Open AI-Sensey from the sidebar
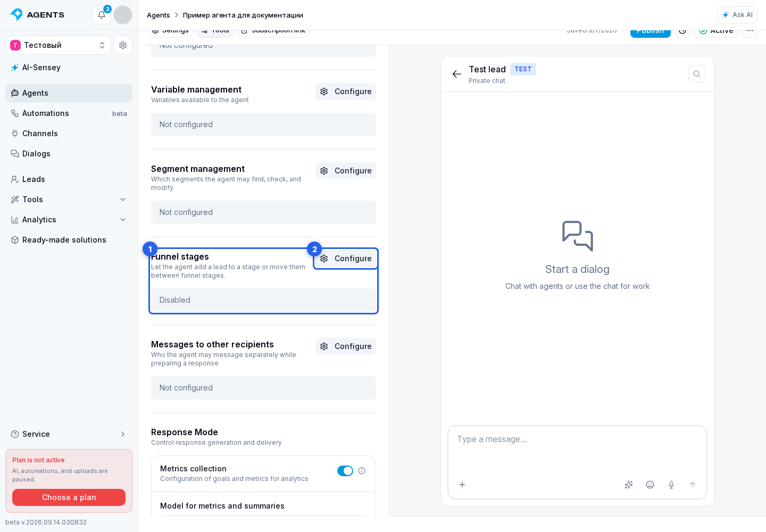Viewport: 766px width, 532px height. click(x=69, y=68)
